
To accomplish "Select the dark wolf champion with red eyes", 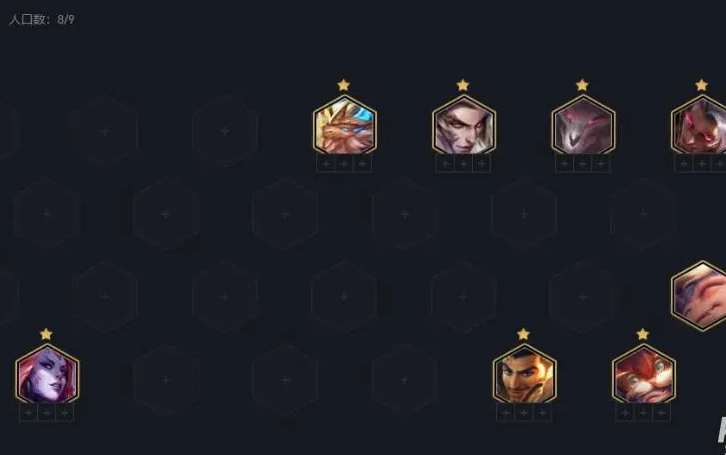I will coord(583,125).
